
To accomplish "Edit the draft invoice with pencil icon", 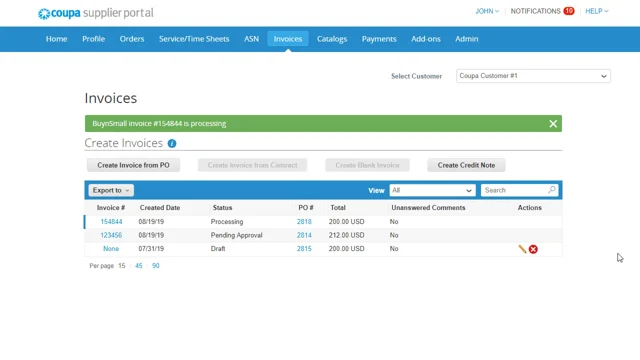I will pyautogui.click(x=522, y=249).
